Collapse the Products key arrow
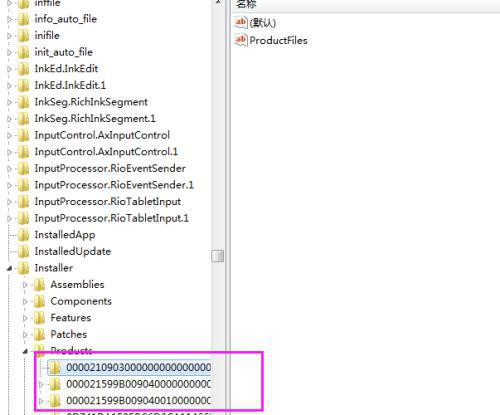This screenshot has width=500, height=415. point(25,351)
